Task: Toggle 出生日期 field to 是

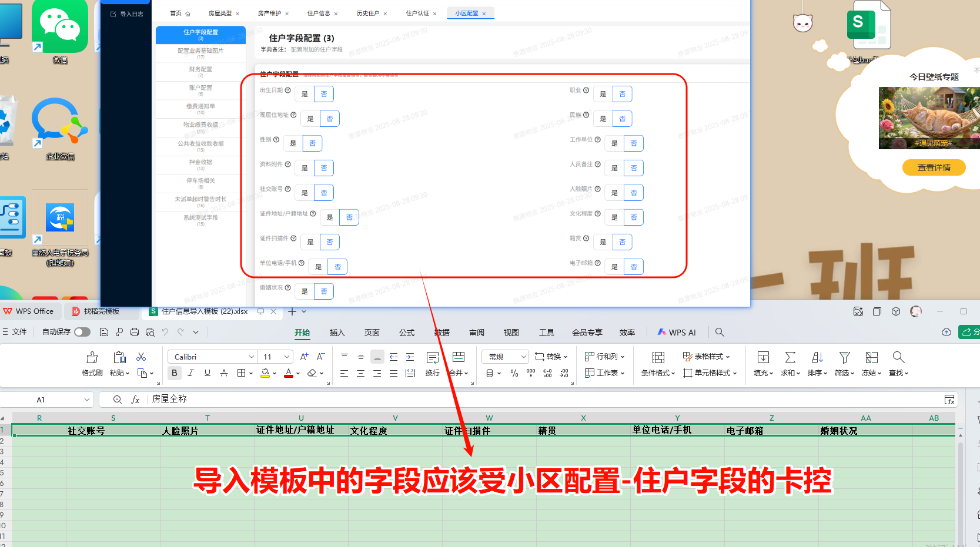Action: pos(304,93)
